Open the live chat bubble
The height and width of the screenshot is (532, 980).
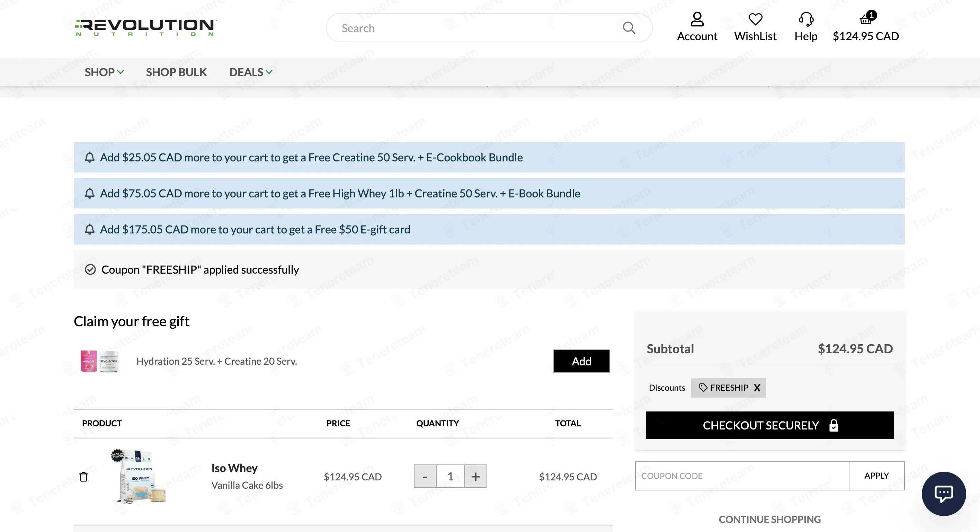(x=944, y=494)
